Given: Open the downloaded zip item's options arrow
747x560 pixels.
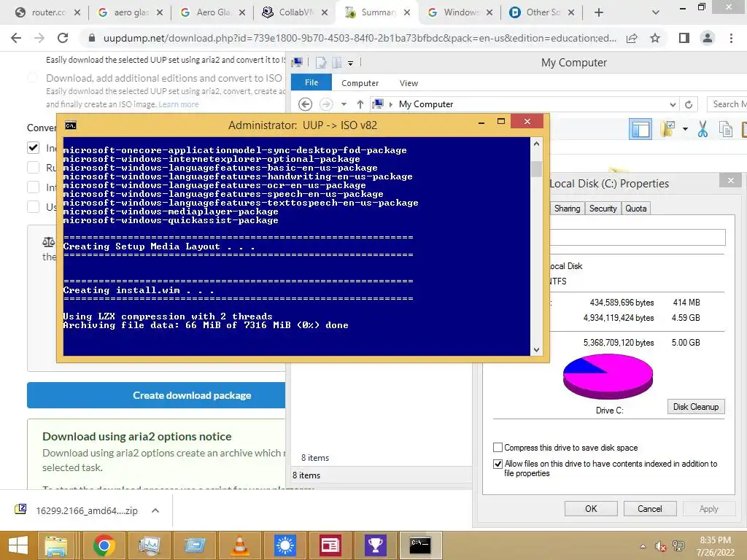Looking at the screenshot, I should [155, 510].
